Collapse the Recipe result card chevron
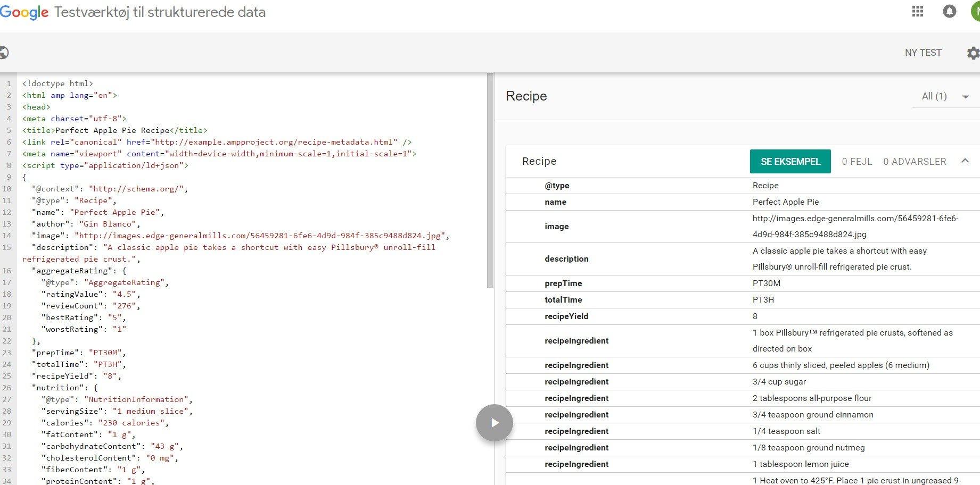This screenshot has width=980, height=485. pyautogui.click(x=965, y=161)
